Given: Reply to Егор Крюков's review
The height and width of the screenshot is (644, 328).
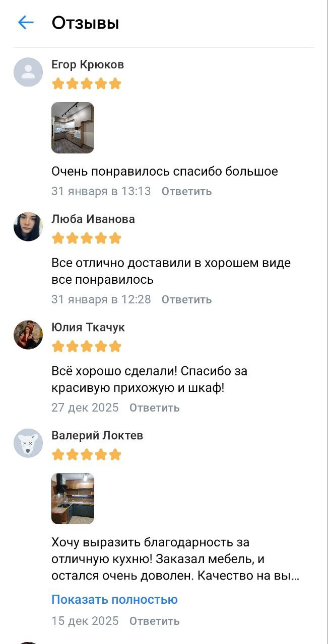Looking at the screenshot, I should (x=186, y=191).
